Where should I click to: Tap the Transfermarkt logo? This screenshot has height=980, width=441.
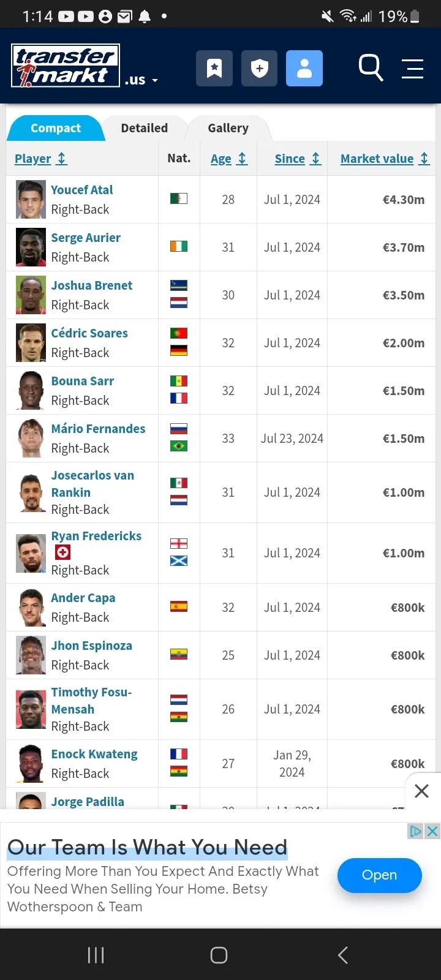pyautogui.click(x=66, y=66)
